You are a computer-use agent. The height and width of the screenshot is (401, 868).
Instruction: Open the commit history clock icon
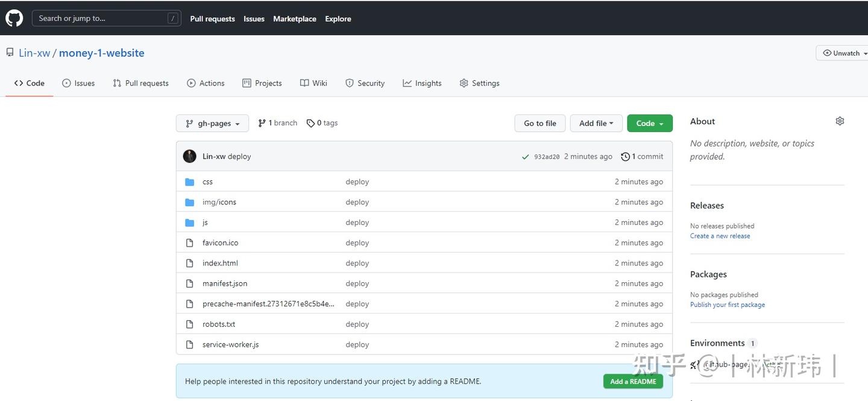(x=626, y=157)
